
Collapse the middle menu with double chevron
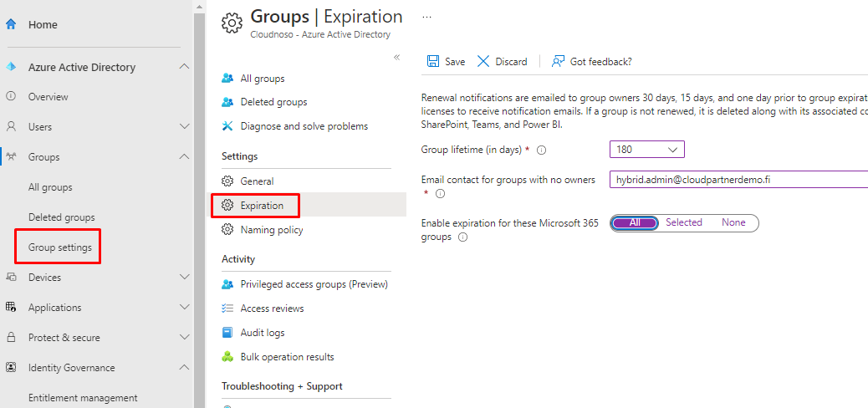pos(396,57)
